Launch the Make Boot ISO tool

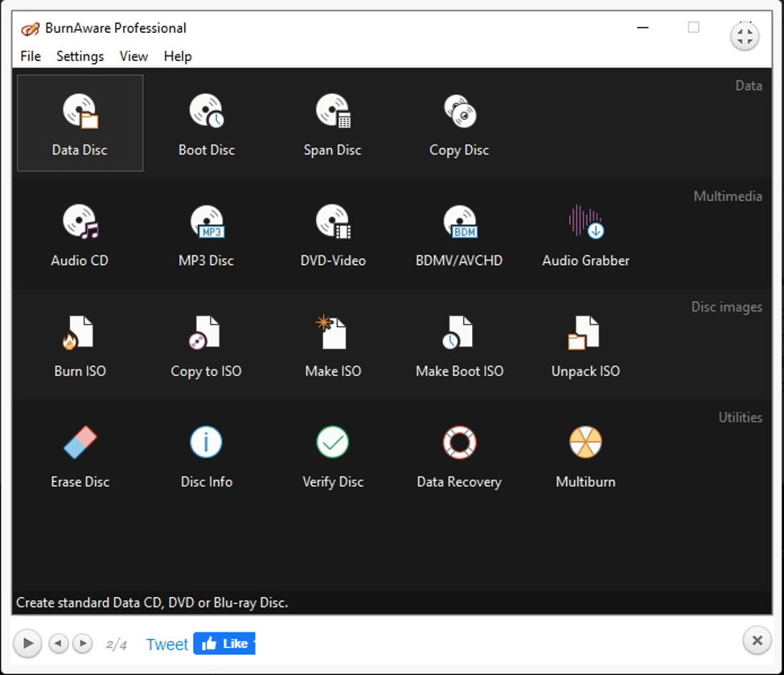coord(459,345)
